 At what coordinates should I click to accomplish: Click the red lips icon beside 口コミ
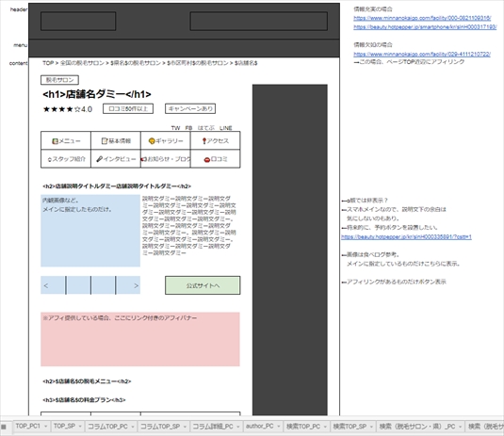tap(207, 159)
